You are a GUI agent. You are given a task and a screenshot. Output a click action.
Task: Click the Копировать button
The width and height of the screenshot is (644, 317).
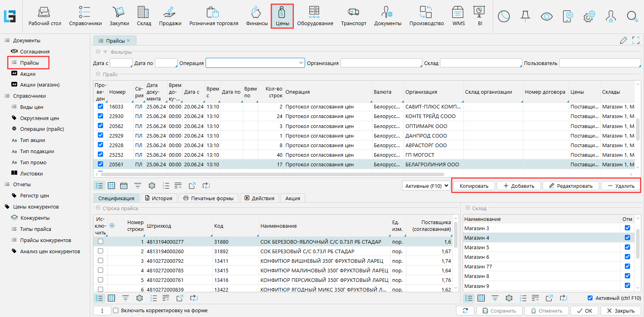click(474, 186)
